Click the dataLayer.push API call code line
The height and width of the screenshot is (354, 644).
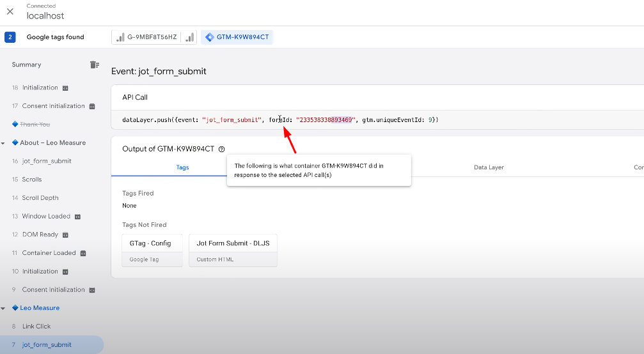tap(281, 119)
